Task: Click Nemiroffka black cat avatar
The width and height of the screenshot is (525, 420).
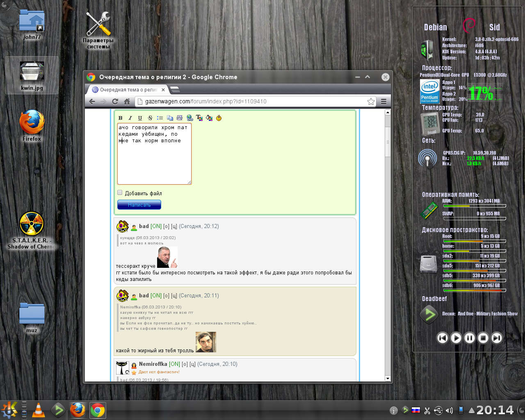Action: click(x=123, y=368)
